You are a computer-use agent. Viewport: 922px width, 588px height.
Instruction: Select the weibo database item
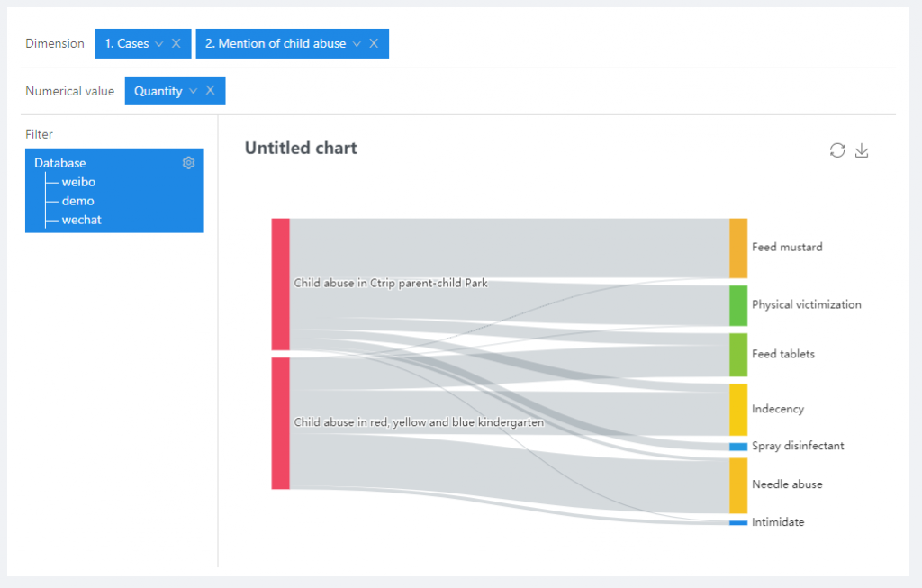point(78,182)
